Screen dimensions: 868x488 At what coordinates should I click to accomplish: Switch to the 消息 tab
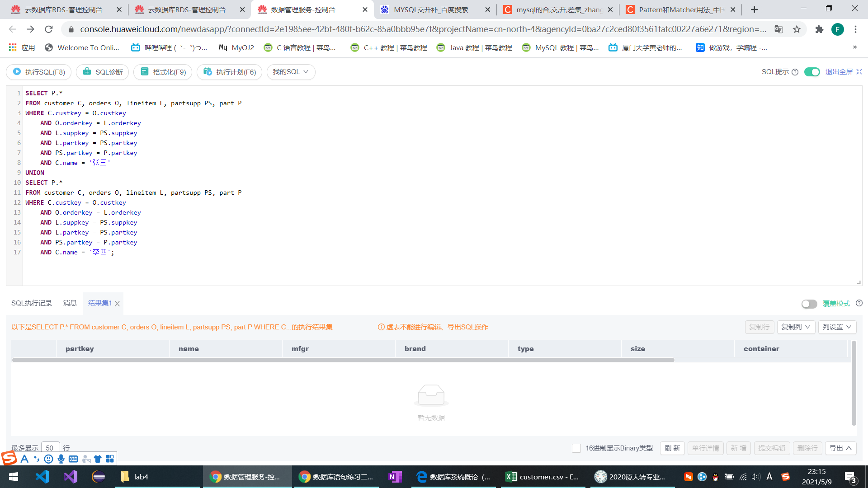coord(70,303)
